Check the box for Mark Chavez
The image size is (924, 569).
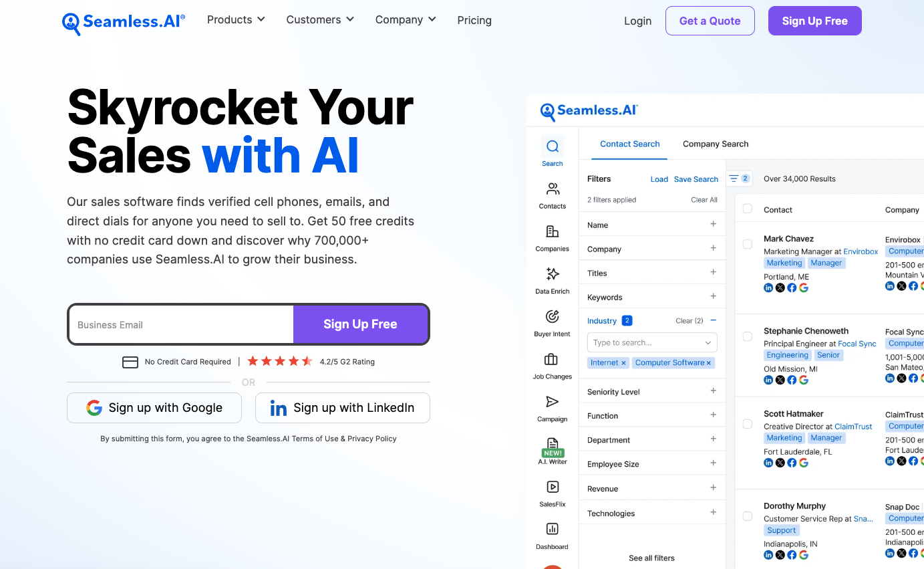click(748, 244)
